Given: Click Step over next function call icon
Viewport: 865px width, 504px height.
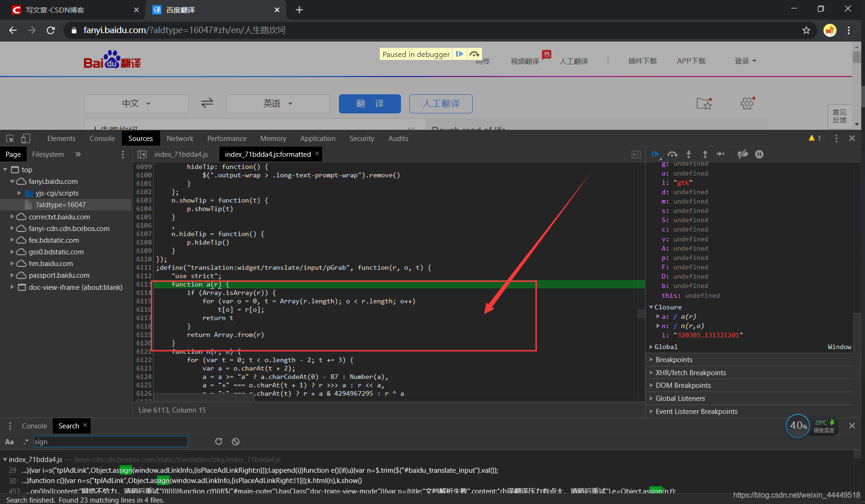Looking at the screenshot, I should 672,154.
